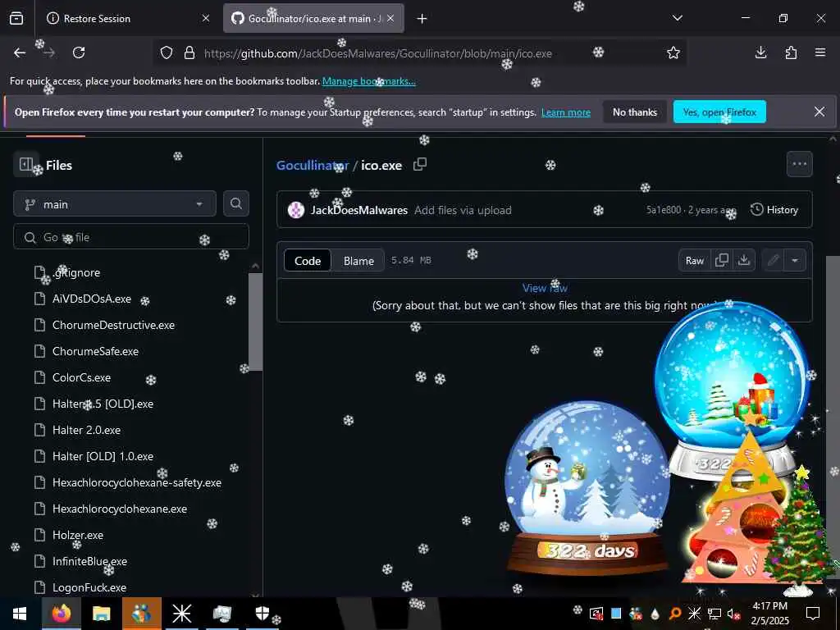This screenshot has width=840, height=630.
Task: Open commit 5a1e800
Action: [663, 210]
